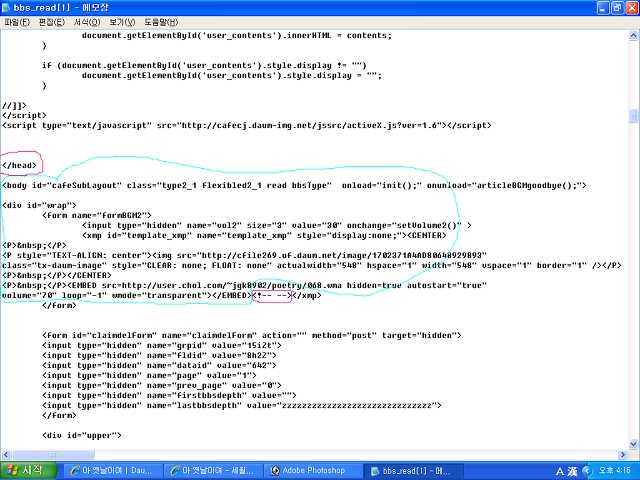
Task: Click the input name="vol2" line
Action: click(x=277, y=225)
